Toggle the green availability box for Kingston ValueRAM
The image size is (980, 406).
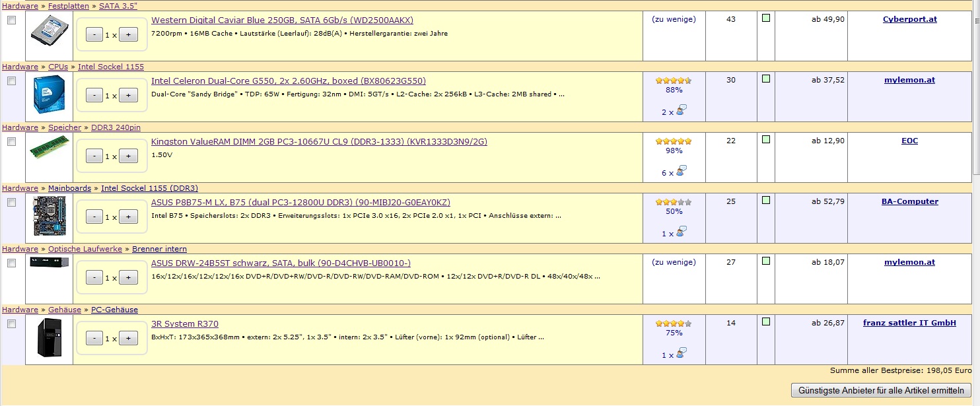click(x=766, y=139)
